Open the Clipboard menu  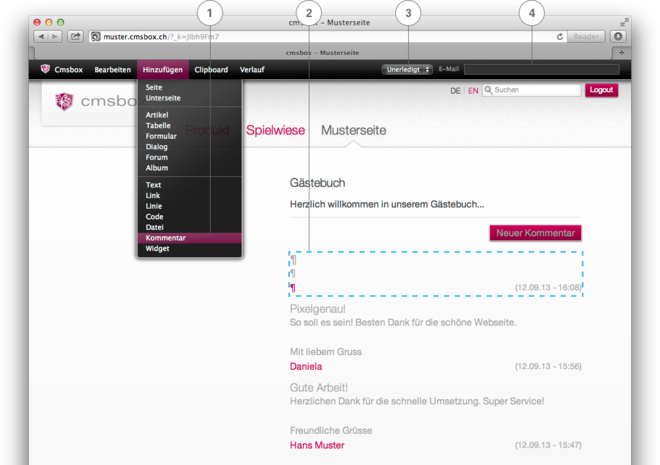211,70
